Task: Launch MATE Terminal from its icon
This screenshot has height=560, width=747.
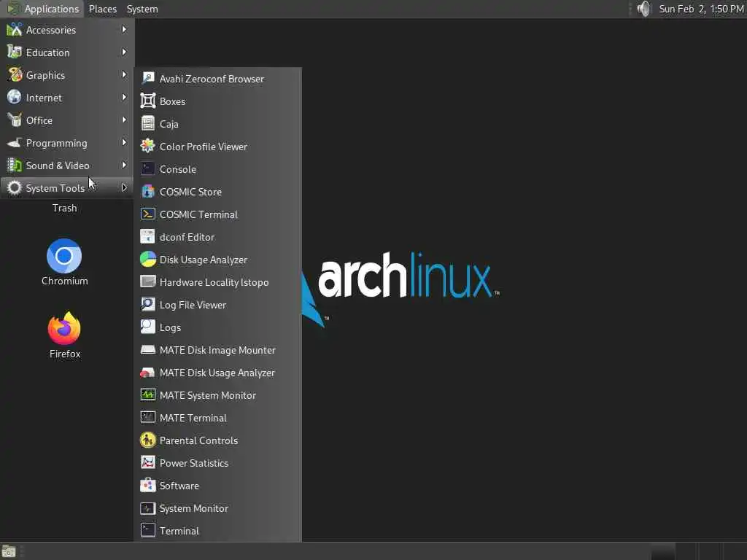Action: point(147,418)
